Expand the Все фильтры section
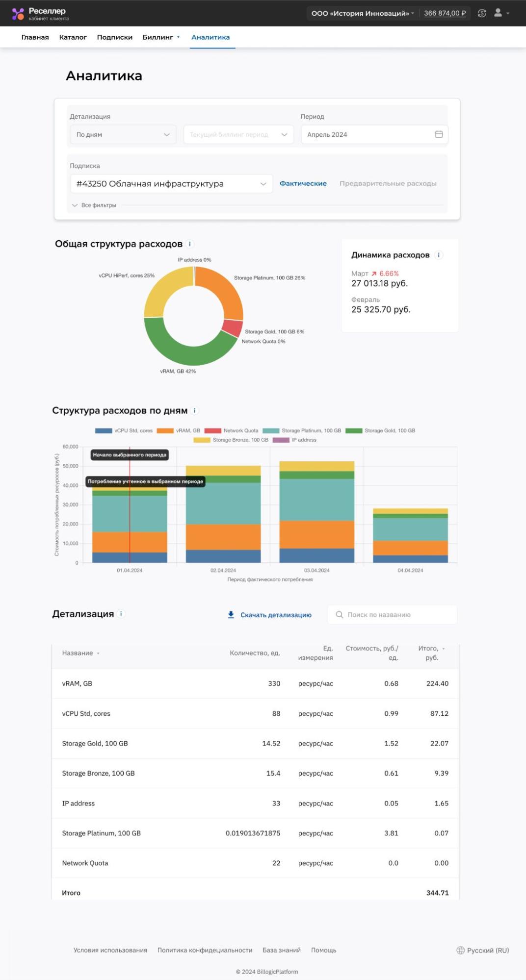The image size is (526, 980). pos(94,205)
